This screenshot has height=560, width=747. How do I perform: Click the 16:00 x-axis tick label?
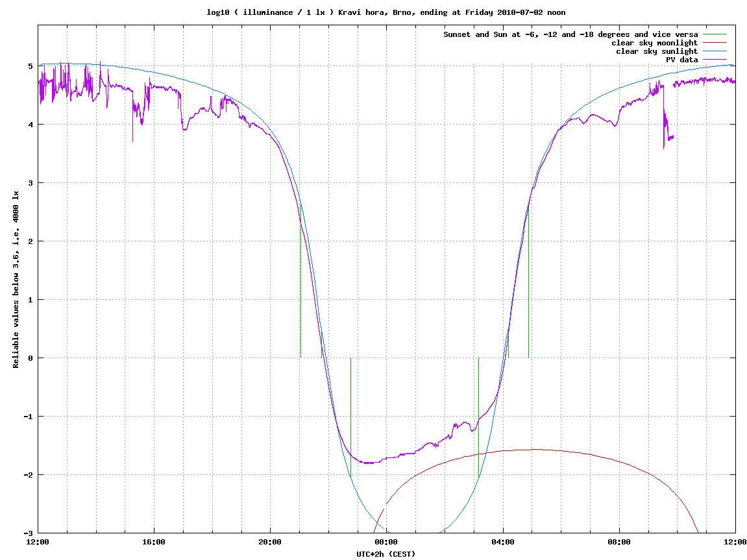pyautogui.click(x=154, y=542)
